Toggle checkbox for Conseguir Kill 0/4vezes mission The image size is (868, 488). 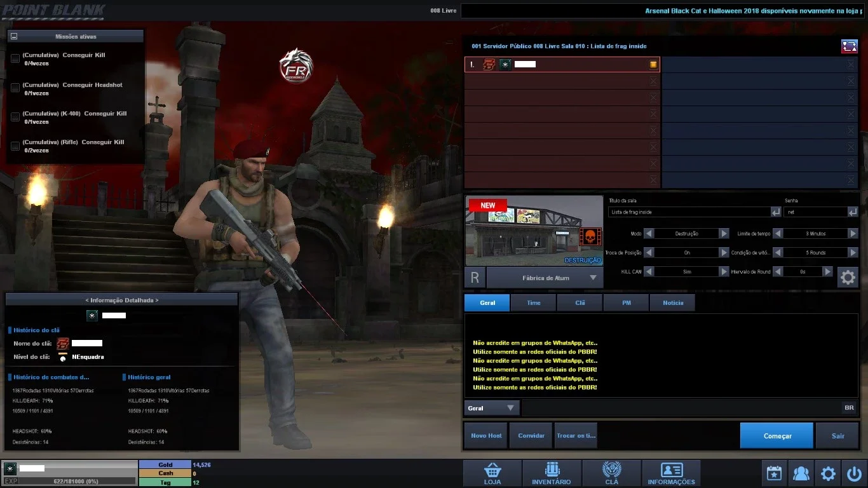(x=15, y=58)
